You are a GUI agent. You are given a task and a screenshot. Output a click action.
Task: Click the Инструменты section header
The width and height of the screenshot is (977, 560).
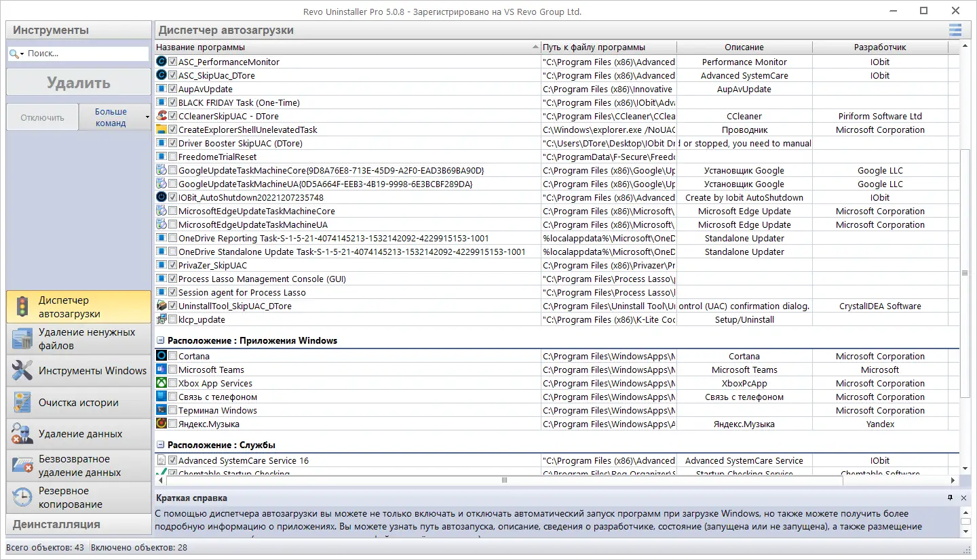tap(79, 30)
